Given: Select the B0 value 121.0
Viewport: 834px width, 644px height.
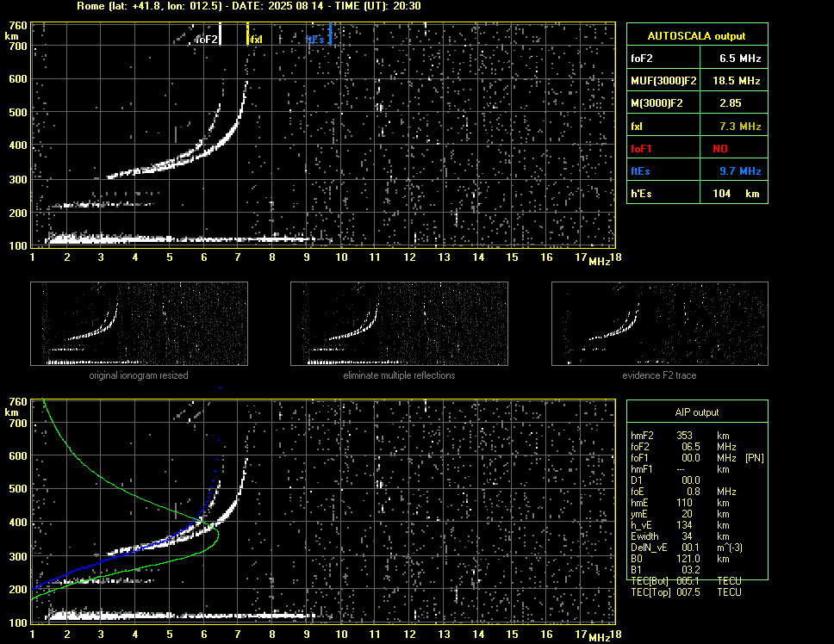Looking at the screenshot, I should click(688, 559).
